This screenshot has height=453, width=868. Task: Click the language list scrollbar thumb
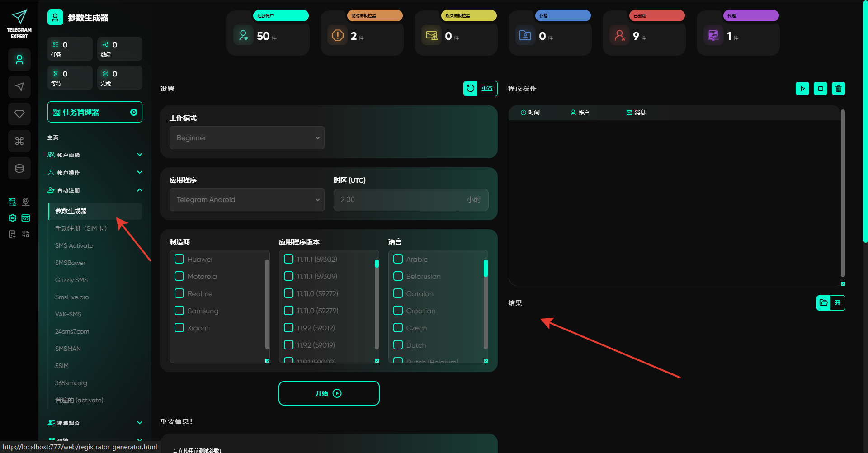[x=486, y=268]
